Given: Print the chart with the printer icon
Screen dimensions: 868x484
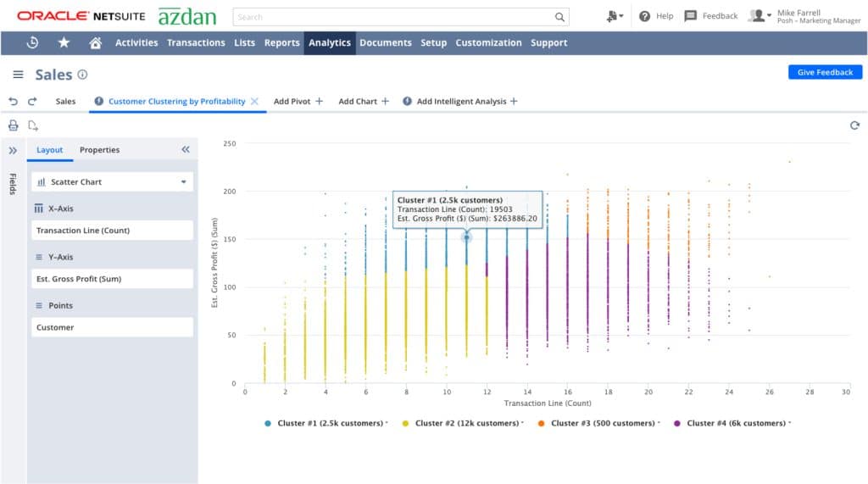Looking at the screenshot, I should coord(14,125).
